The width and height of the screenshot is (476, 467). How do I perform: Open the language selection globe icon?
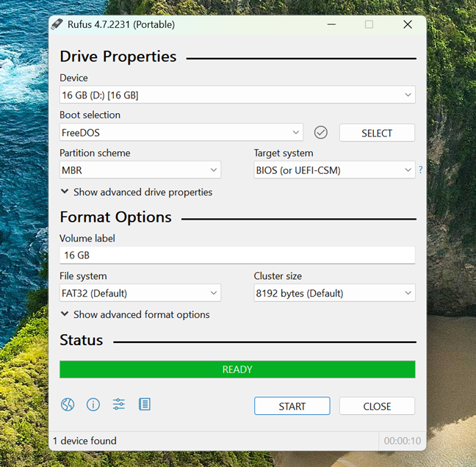(x=68, y=405)
